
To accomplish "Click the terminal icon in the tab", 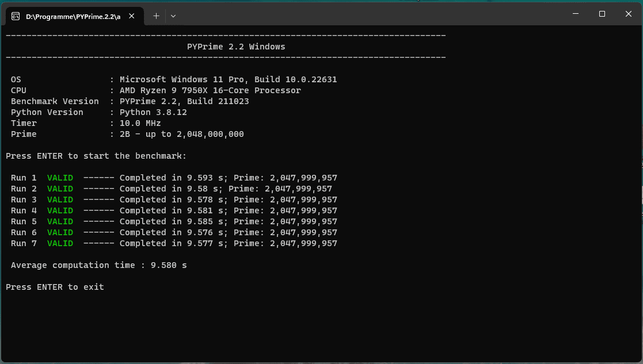I will pyautogui.click(x=16, y=16).
